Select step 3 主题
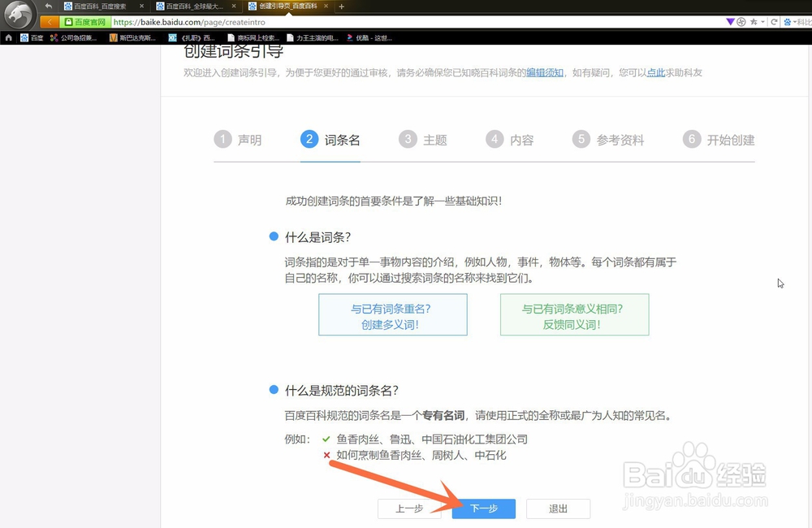This screenshot has height=528, width=812. [422, 140]
